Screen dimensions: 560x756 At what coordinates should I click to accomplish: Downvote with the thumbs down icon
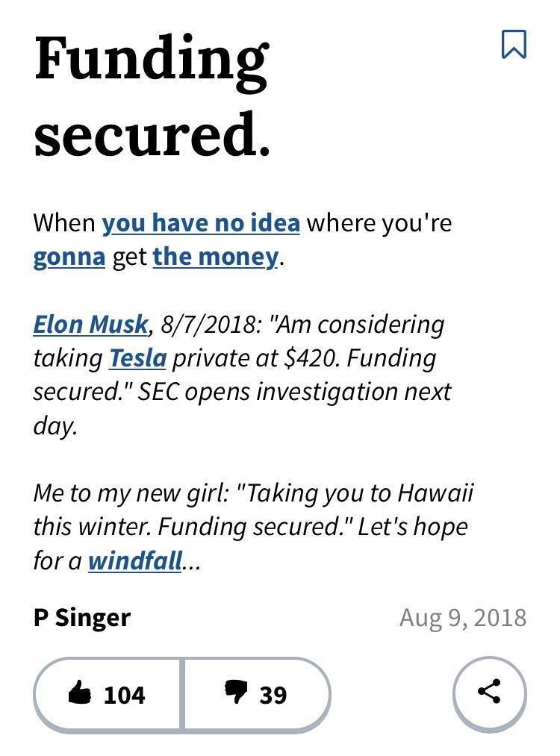point(236,693)
